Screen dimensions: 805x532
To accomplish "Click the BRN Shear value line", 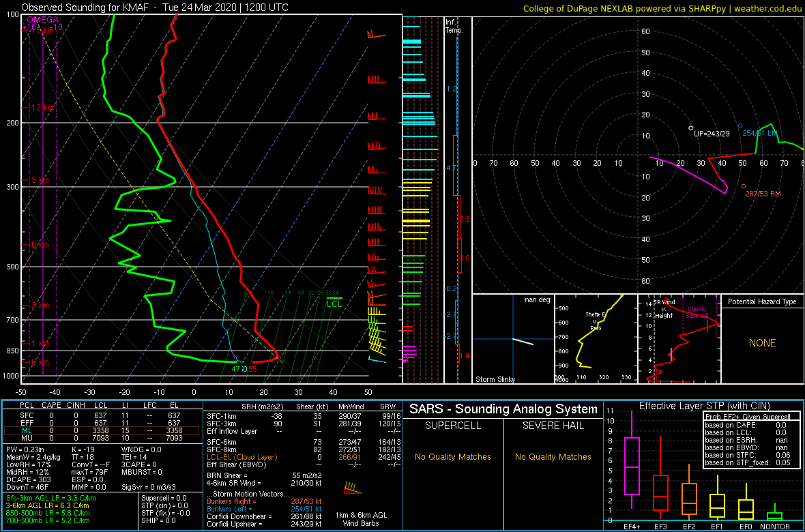I will [x=265, y=475].
